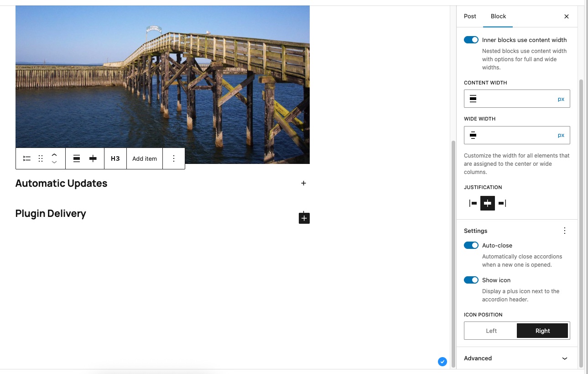This screenshot has width=588, height=374.
Task: Select justify items right in sidebar
Action: pyautogui.click(x=502, y=203)
